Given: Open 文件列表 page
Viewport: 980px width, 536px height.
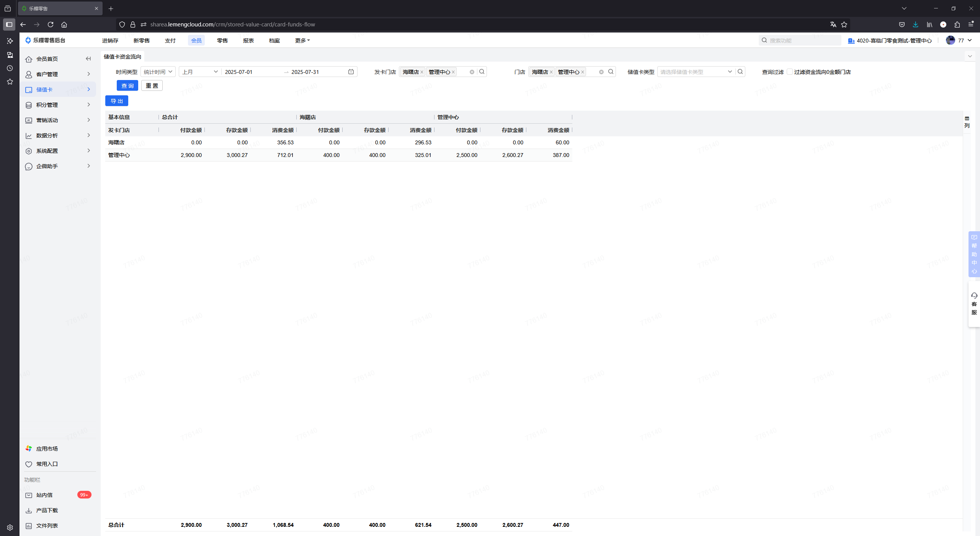Looking at the screenshot, I should 47,526.
